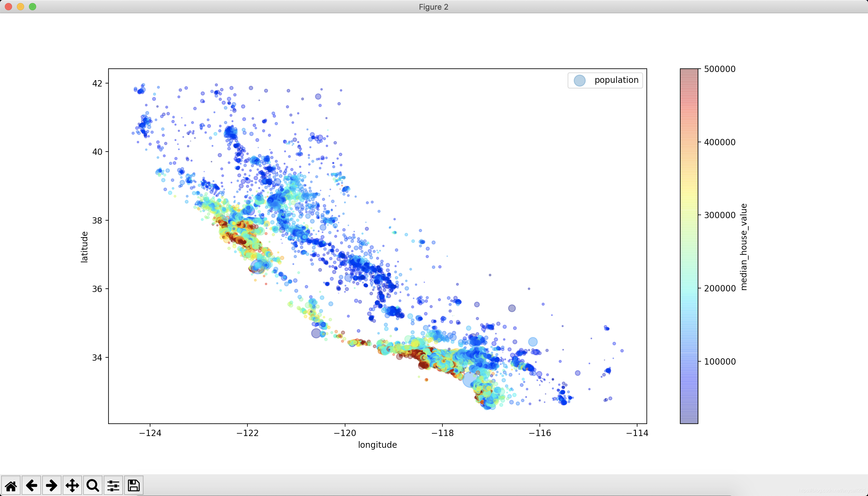Click the −114 longitude tick label

click(x=637, y=433)
